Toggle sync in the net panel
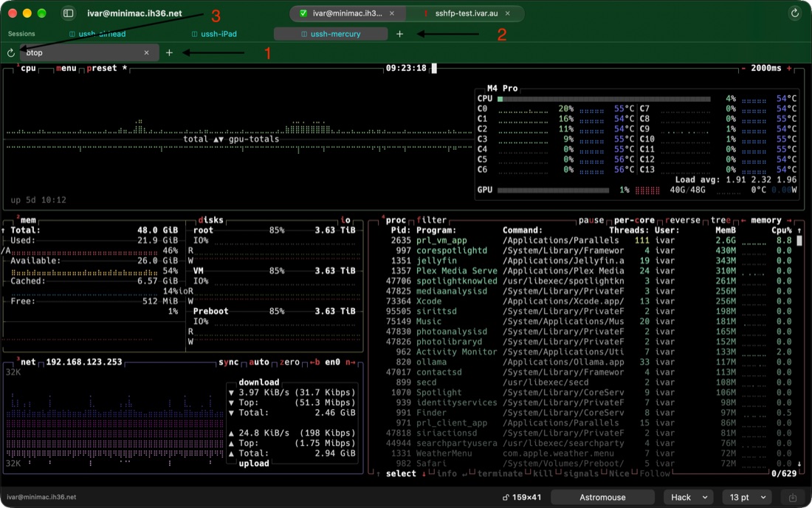 coord(228,362)
